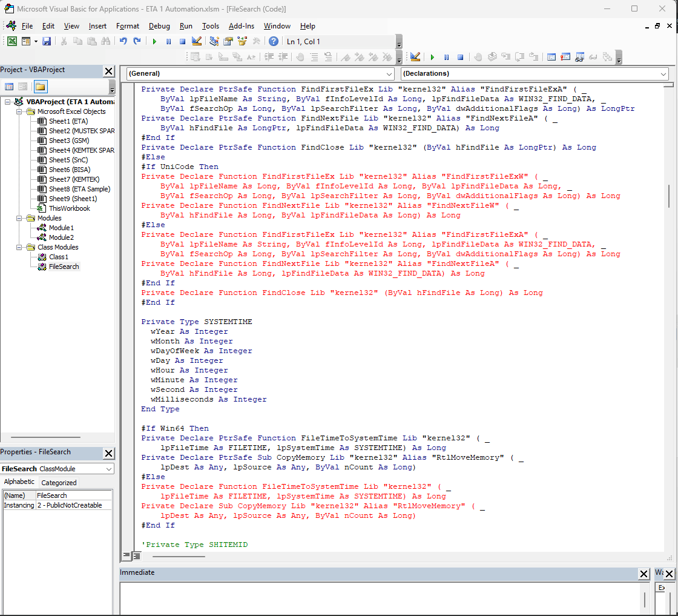Image resolution: width=678 pixels, height=616 pixels.
Task: Toggle Folders in the Project Explorer
Action: click(x=40, y=87)
